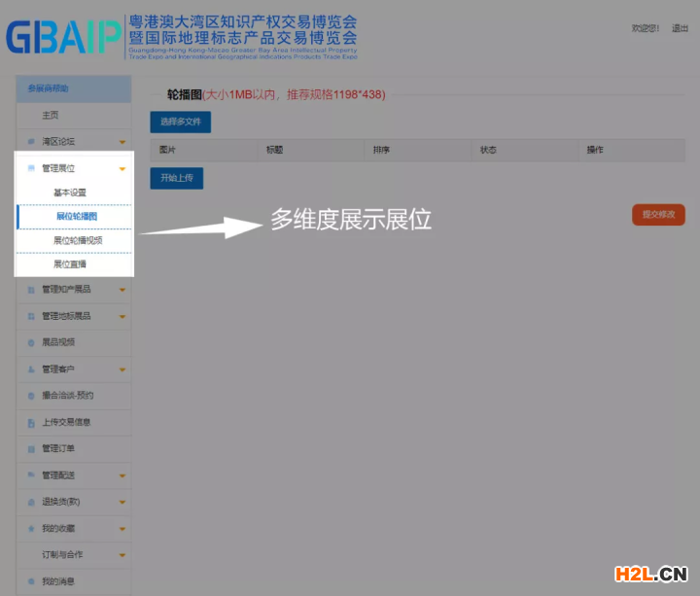Image resolution: width=700 pixels, height=596 pixels.
Task: Click the 选择多文件 button
Action: 181,122
